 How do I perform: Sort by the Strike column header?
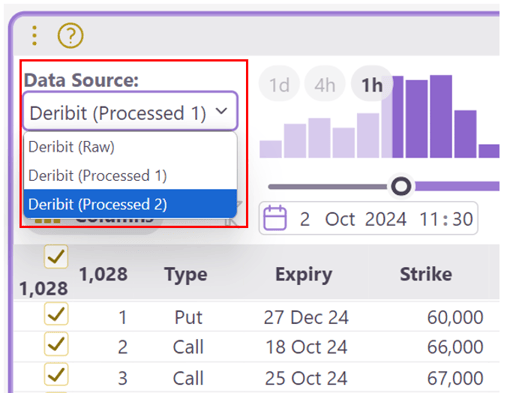coord(426,275)
